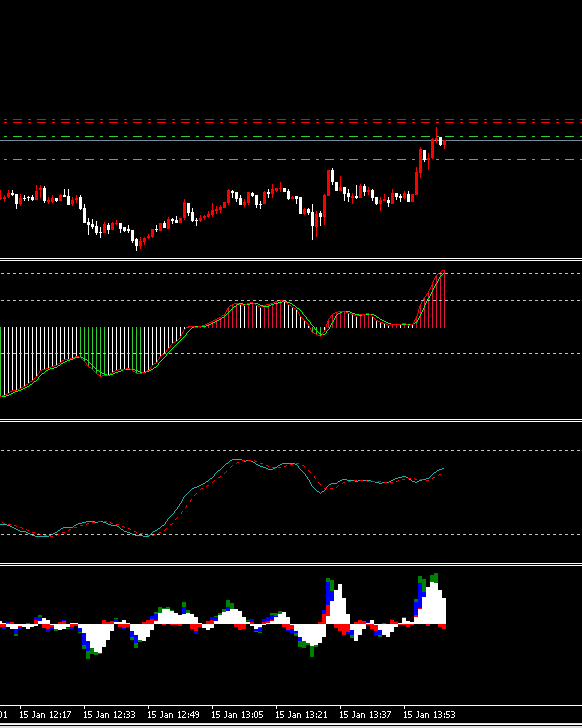The height and width of the screenshot is (728, 582).
Task: Click the solid grey current price line
Action: (x=291, y=140)
